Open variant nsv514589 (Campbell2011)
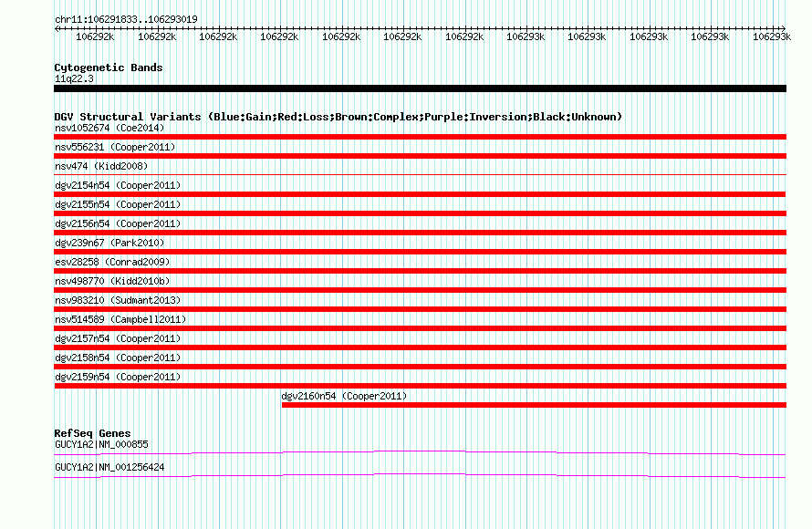This screenshot has width=812, height=529. pyautogui.click(x=420, y=328)
